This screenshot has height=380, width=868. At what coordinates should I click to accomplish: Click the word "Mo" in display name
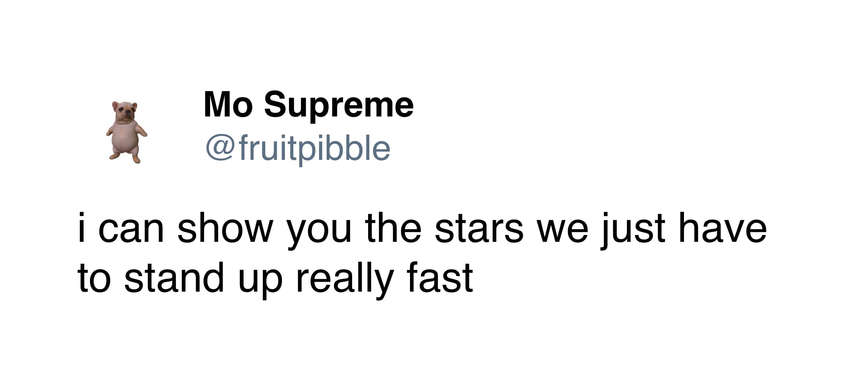click(227, 105)
